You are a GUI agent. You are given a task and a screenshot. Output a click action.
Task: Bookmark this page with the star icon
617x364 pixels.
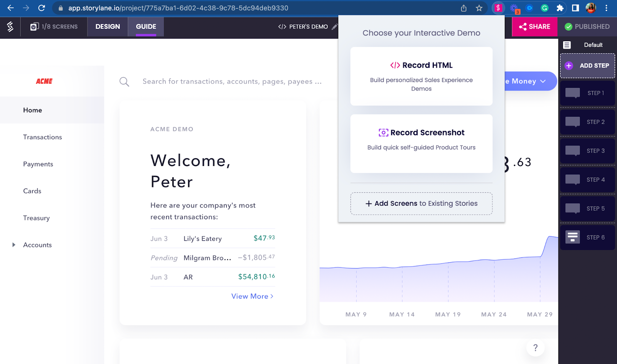tap(479, 8)
